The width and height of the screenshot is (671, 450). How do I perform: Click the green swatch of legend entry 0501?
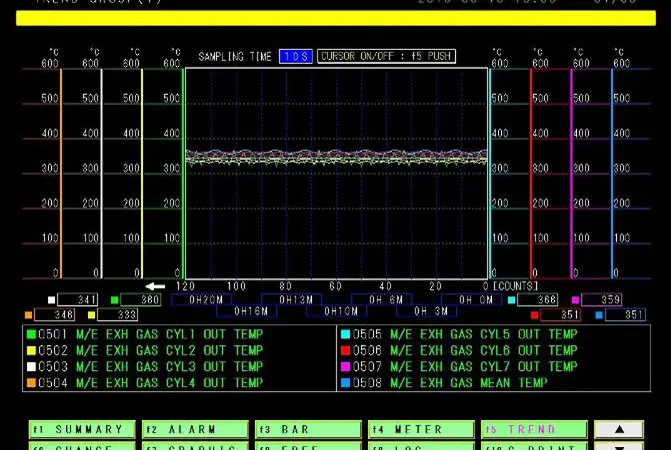click(x=31, y=334)
